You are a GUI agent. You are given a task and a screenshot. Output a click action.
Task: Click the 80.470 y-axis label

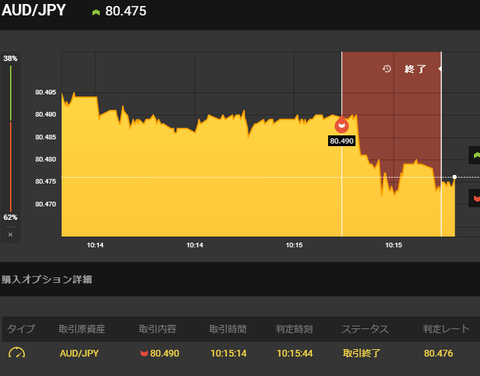pyautogui.click(x=46, y=204)
